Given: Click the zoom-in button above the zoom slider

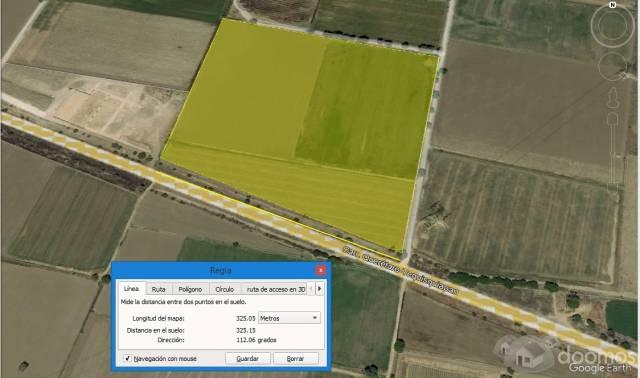Looking at the screenshot, I should click(612, 119).
